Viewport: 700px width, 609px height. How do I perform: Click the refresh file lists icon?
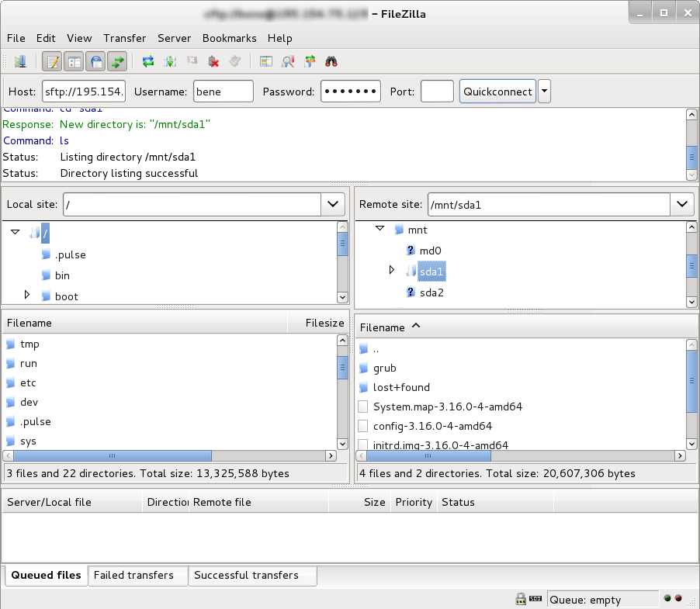[147, 61]
